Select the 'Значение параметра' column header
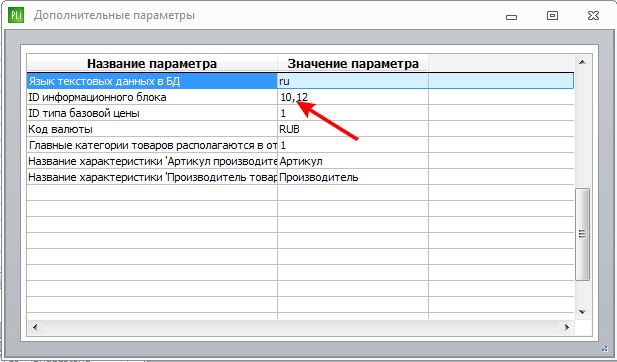Viewport: 617px width, 362px height. coord(353,63)
